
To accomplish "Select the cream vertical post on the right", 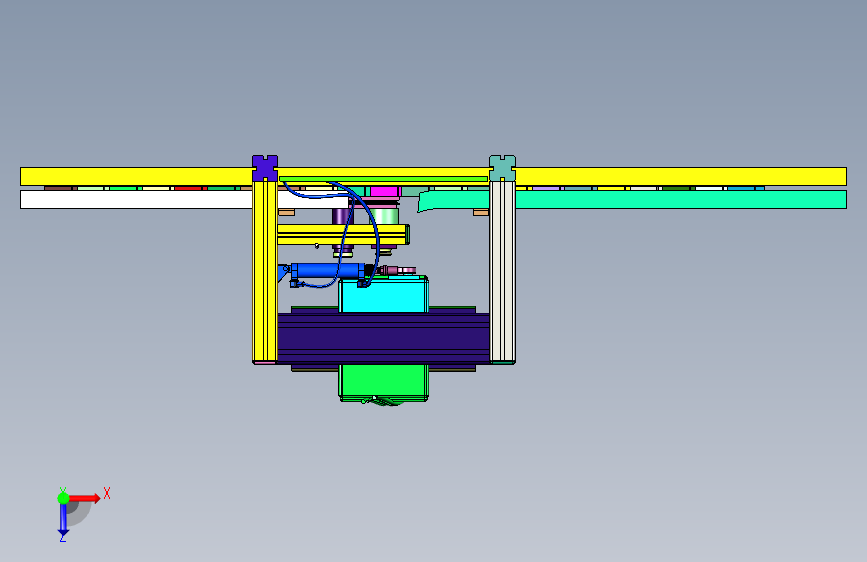I will [x=502, y=271].
